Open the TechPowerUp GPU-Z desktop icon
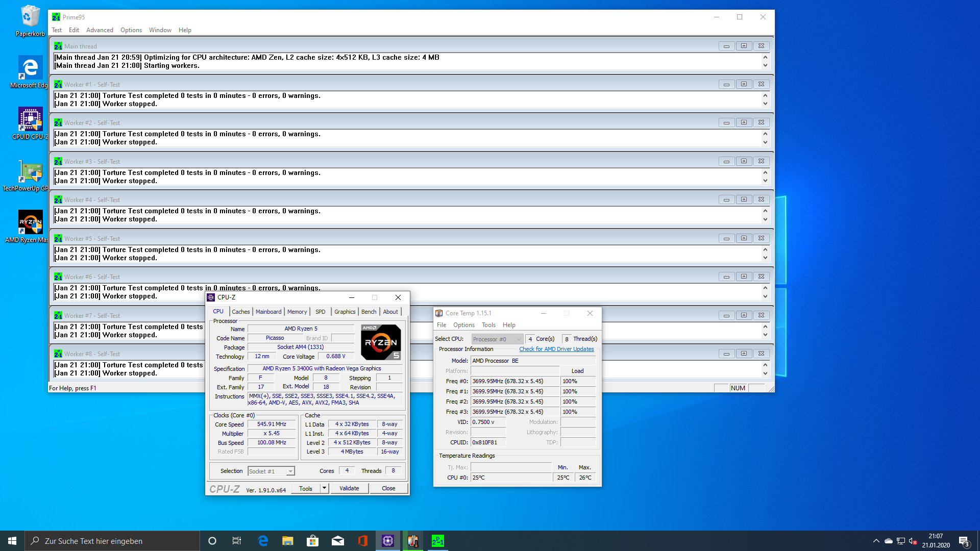Image resolution: width=980 pixels, height=551 pixels. coord(30,171)
